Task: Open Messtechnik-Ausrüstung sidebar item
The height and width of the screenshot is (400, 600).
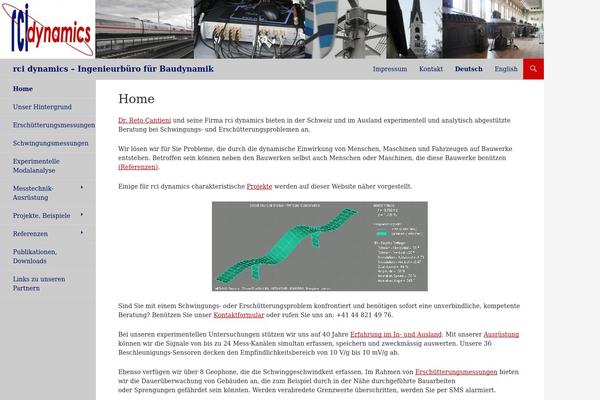Action: 33,193
